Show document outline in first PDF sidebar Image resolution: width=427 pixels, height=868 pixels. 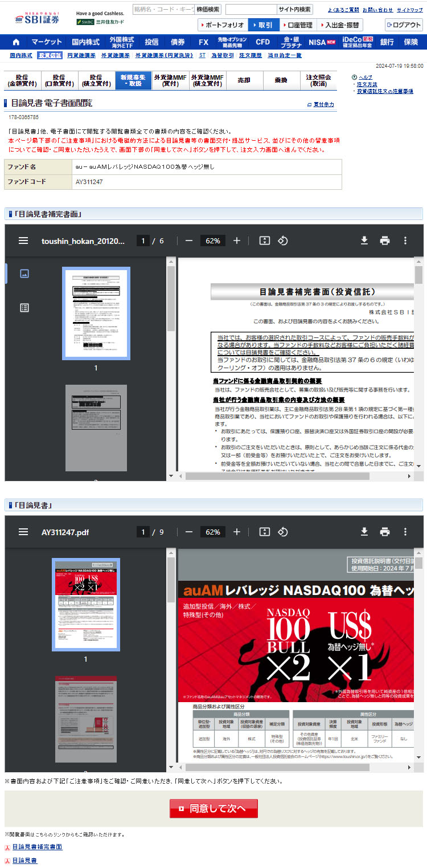[24, 308]
